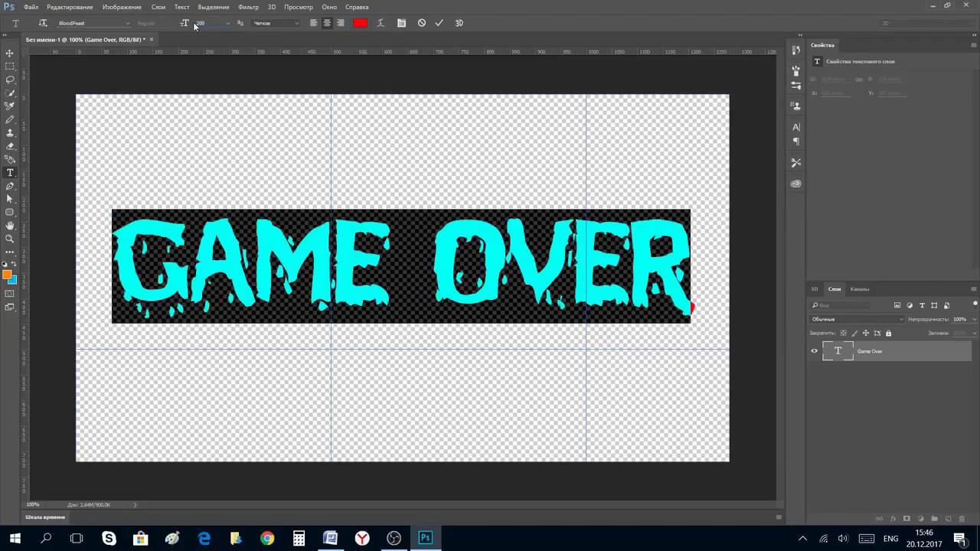The width and height of the screenshot is (980, 551).
Task: Select the Rectangular Marquee tool
Action: 10,67
